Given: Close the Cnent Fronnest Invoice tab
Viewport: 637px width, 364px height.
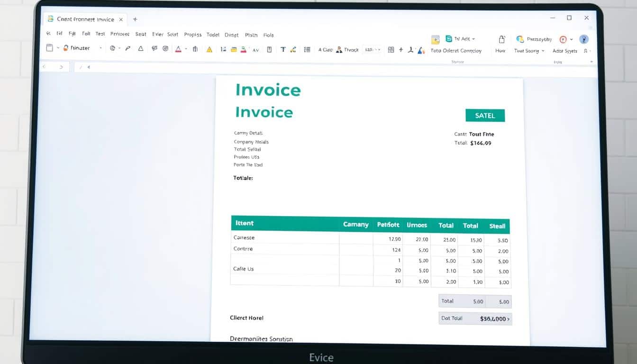Looking at the screenshot, I should (121, 19).
